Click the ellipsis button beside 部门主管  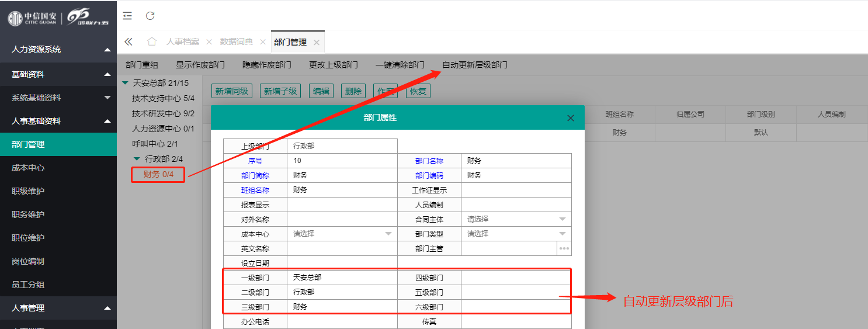point(564,248)
